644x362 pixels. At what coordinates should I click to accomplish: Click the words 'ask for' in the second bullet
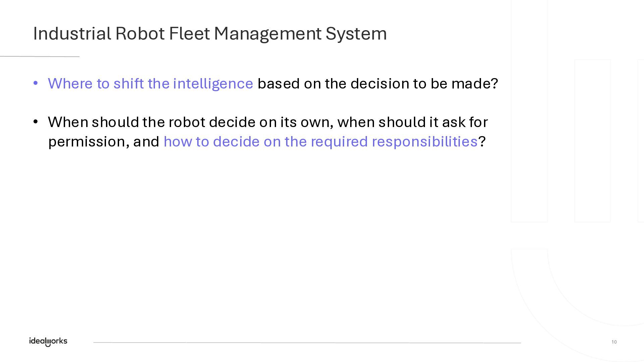point(465,122)
